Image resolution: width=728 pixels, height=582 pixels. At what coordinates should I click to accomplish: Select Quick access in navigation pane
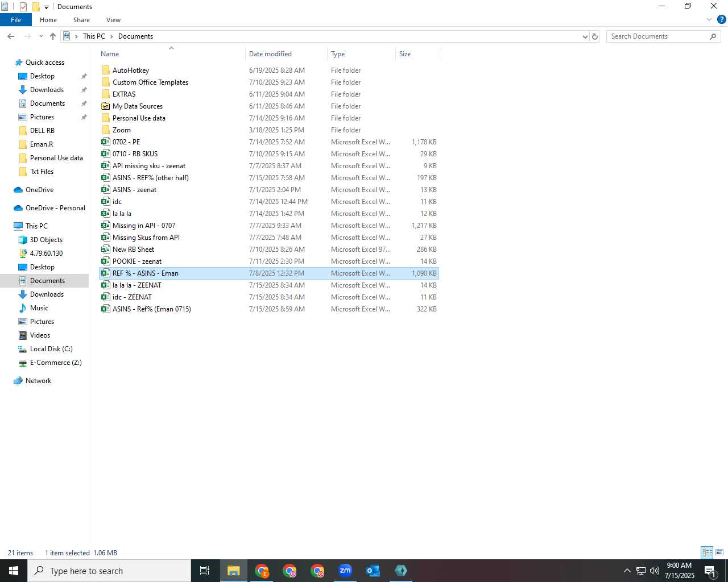pyautogui.click(x=44, y=63)
